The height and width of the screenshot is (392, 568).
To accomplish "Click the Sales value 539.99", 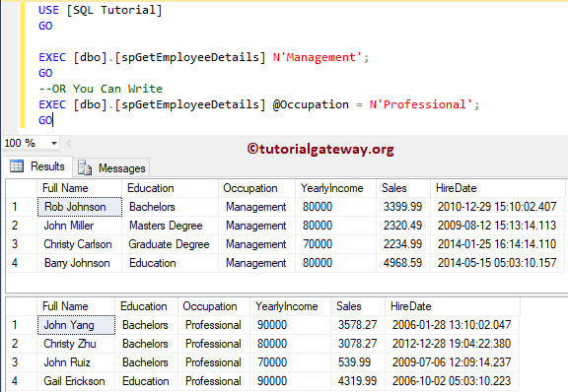I will coord(358,362).
